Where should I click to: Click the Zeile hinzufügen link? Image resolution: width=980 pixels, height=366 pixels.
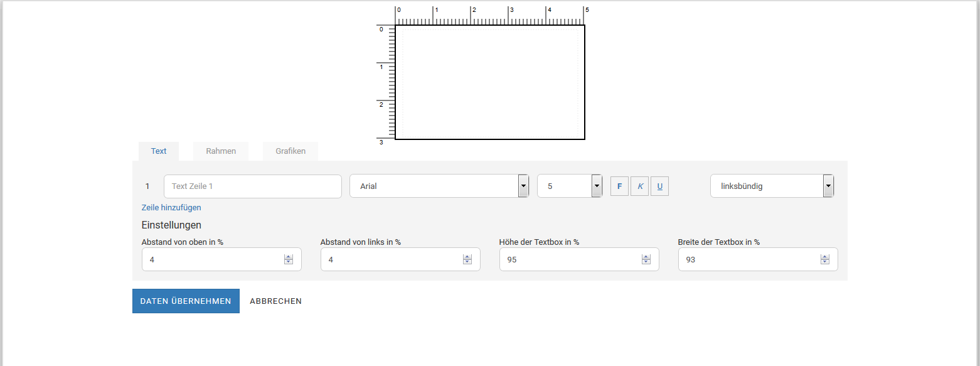click(x=171, y=208)
